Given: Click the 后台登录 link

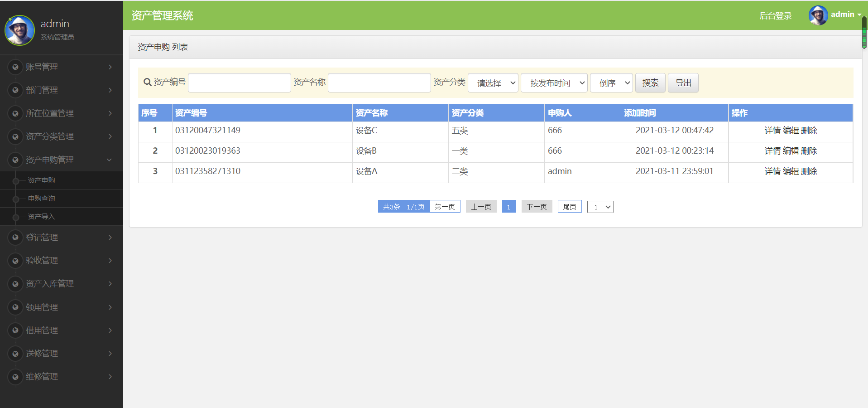Looking at the screenshot, I should pos(776,16).
